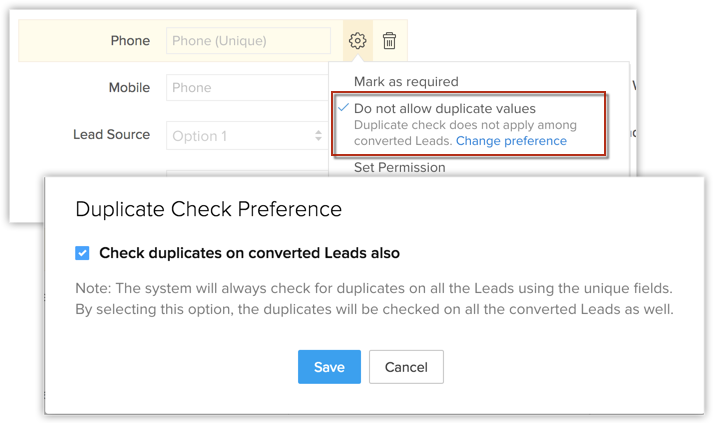Click the 'Check duplicates on converted Leads also' label
Screen dimensions: 713x423
tap(249, 253)
